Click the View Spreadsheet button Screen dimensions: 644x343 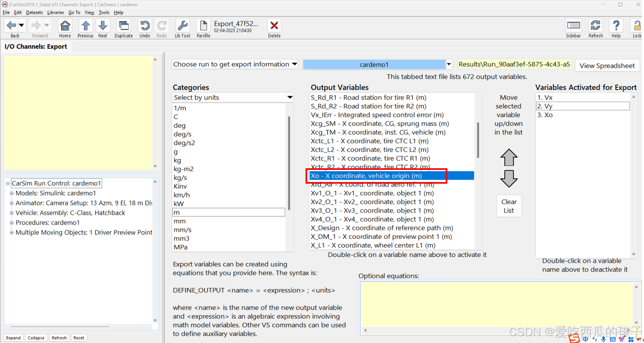click(x=607, y=65)
